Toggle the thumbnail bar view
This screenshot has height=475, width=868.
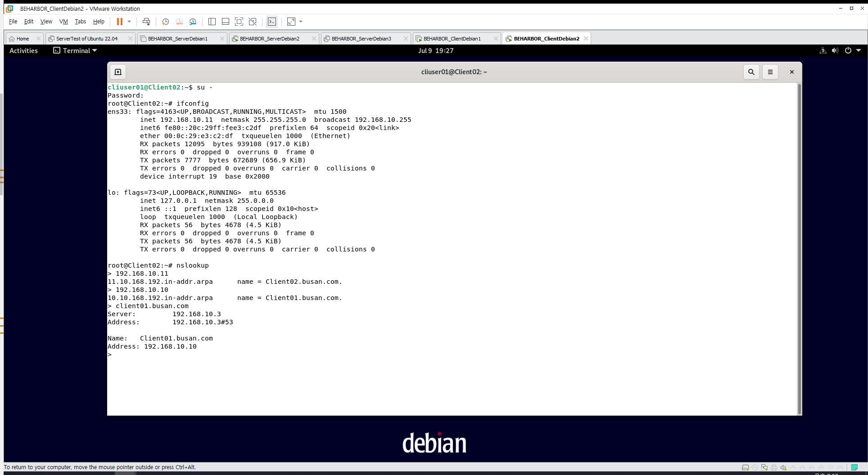pos(226,22)
